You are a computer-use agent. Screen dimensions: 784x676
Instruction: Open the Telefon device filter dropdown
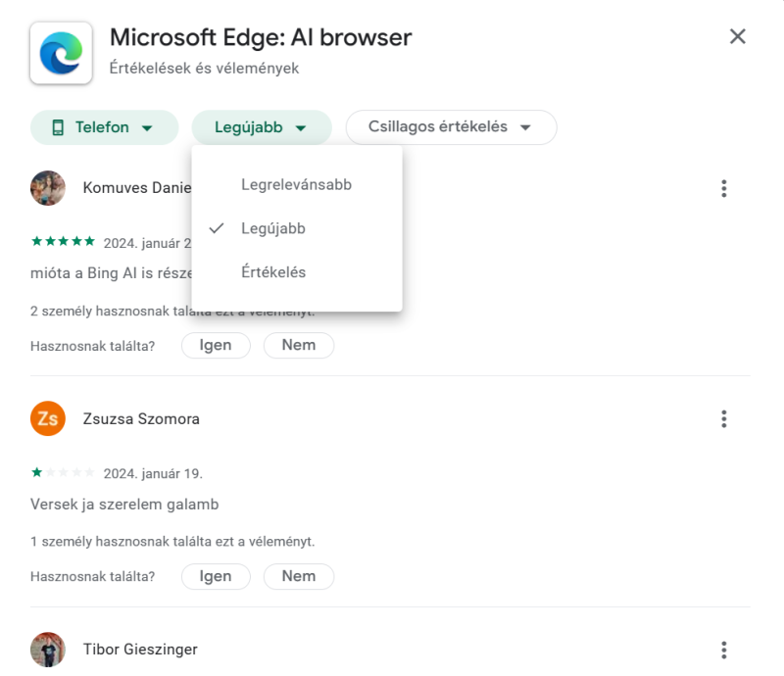tap(105, 127)
